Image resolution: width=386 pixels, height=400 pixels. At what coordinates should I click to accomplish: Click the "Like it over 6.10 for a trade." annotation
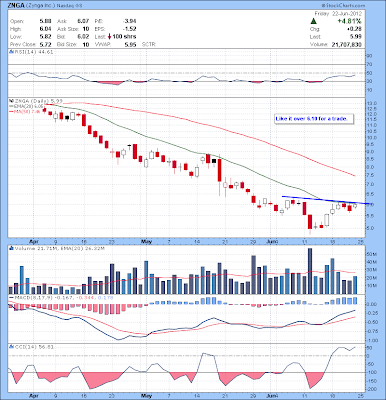tap(313, 119)
